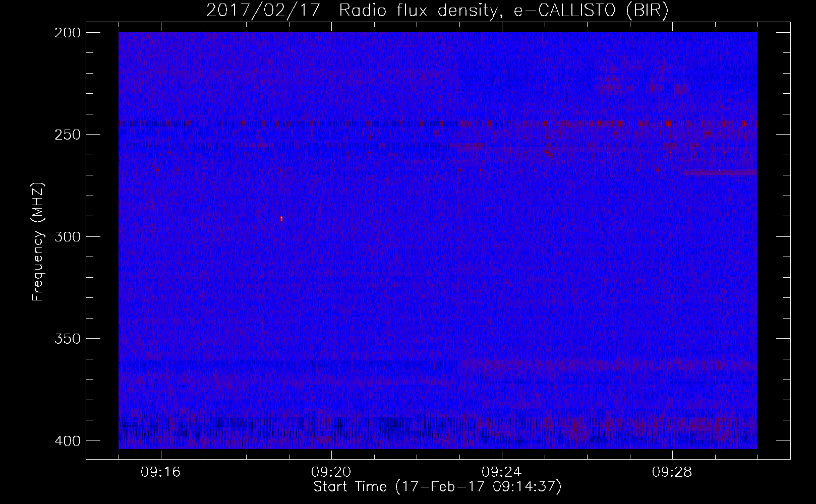This screenshot has width=816, height=504.
Task: Click the 200 frequency tick label
Action: (x=67, y=32)
